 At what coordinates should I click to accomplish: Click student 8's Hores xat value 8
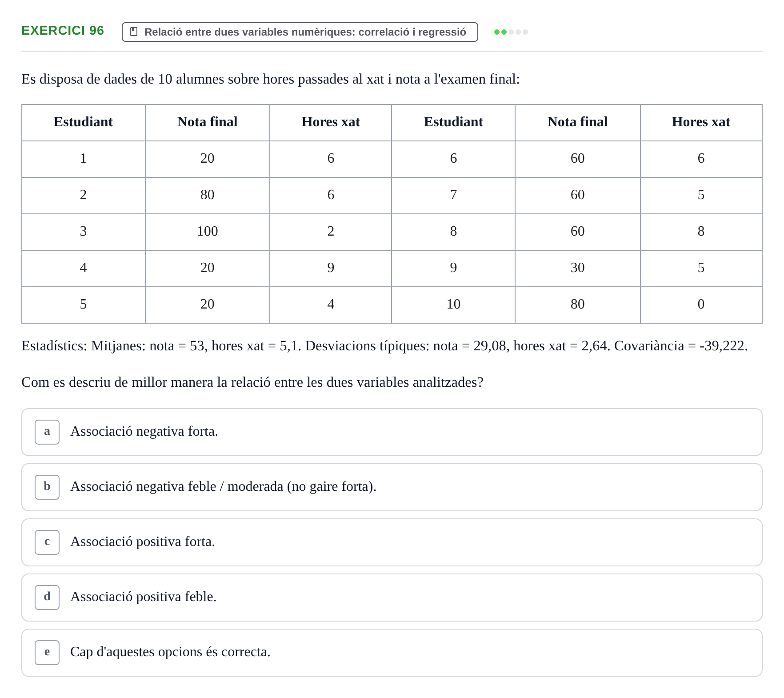tap(701, 232)
